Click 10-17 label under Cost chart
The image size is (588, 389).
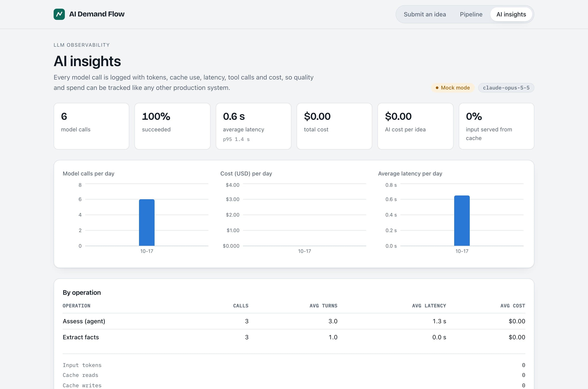click(304, 251)
